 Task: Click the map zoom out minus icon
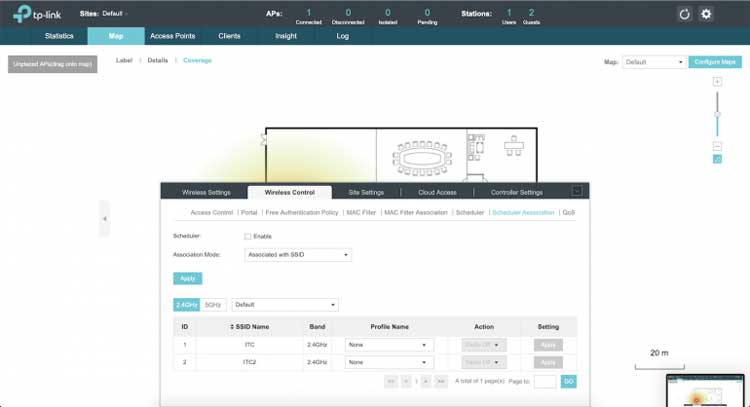tap(717, 146)
